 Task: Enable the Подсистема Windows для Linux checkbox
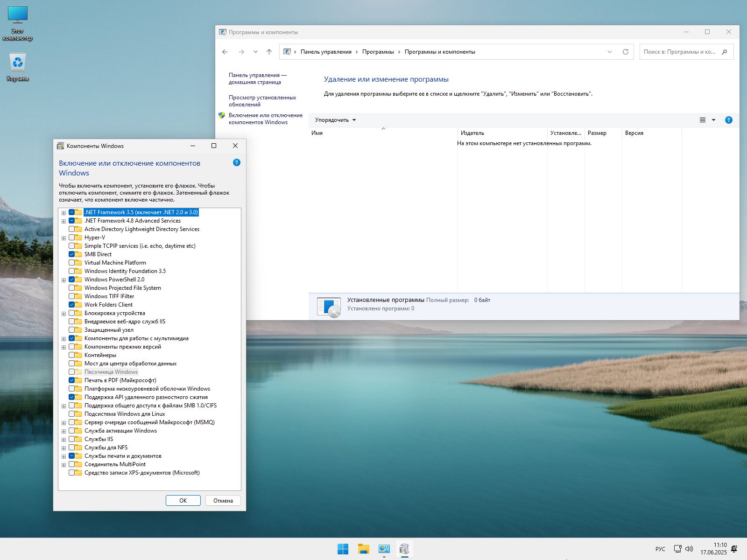click(72, 414)
